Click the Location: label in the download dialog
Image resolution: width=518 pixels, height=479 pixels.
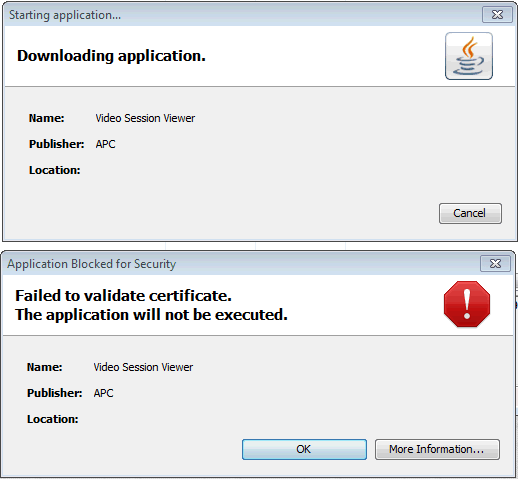click(x=54, y=170)
